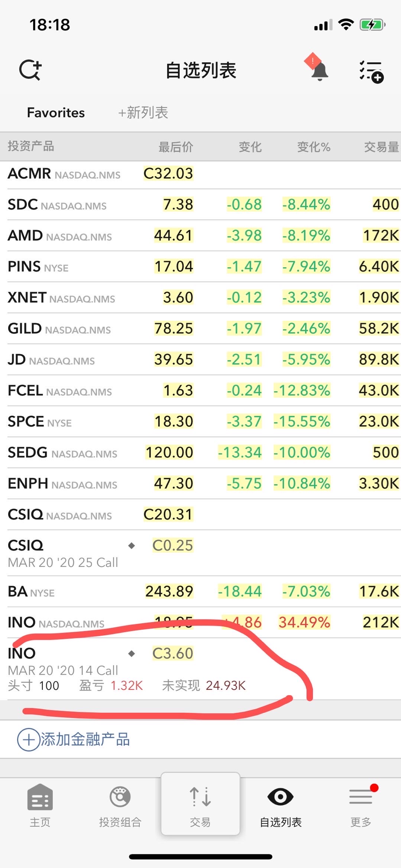The image size is (401, 868).
Task: Sort by 交易量 column header
Action: [x=382, y=147]
